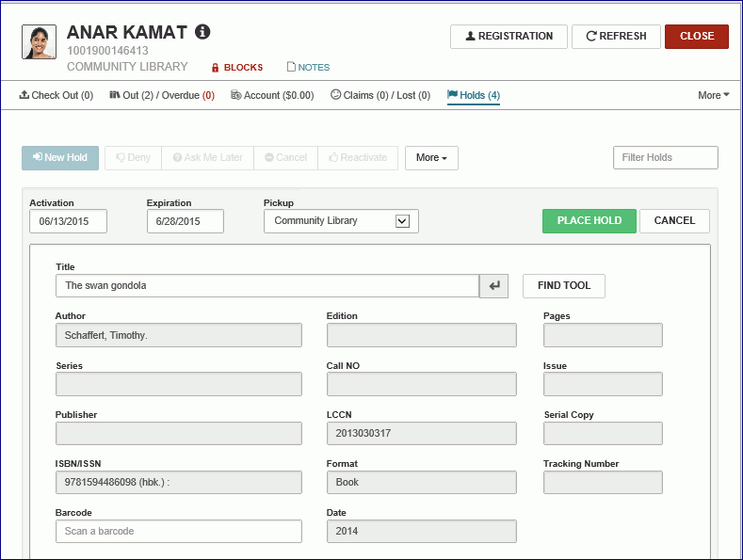Open the Account tab

(272, 95)
